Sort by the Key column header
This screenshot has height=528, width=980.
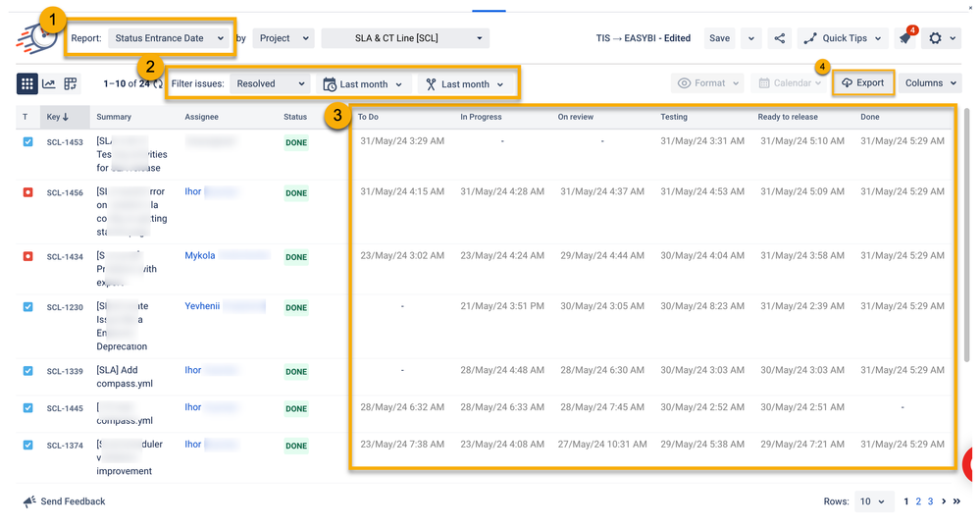click(x=58, y=117)
